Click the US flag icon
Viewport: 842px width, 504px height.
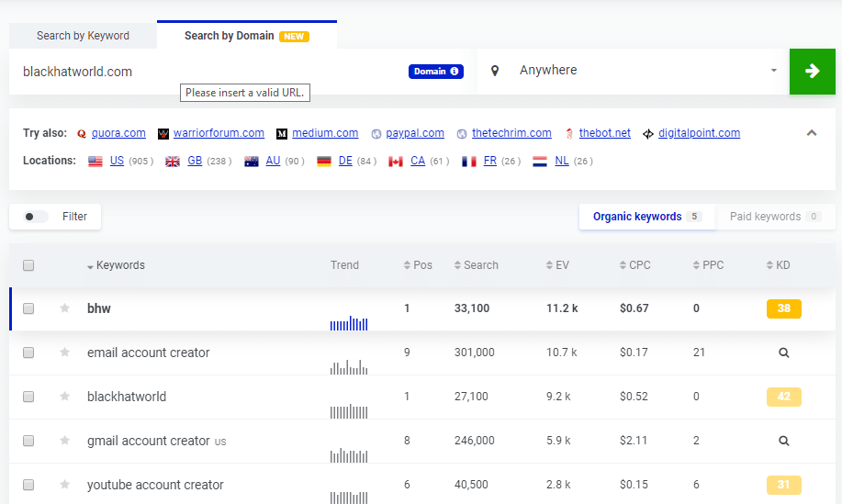click(95, 161)
